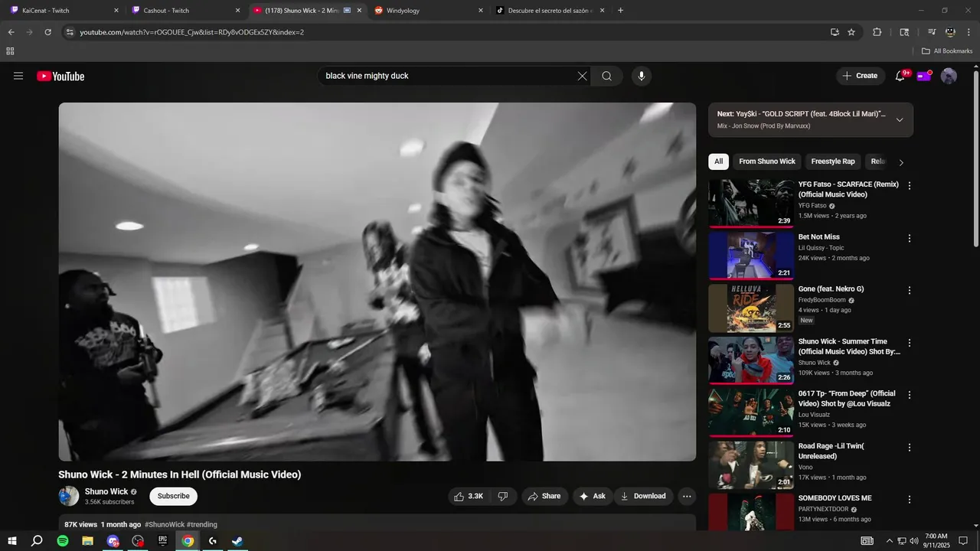
Task: Open the YouTube guide hamburger menu
Action: [18, 76]
